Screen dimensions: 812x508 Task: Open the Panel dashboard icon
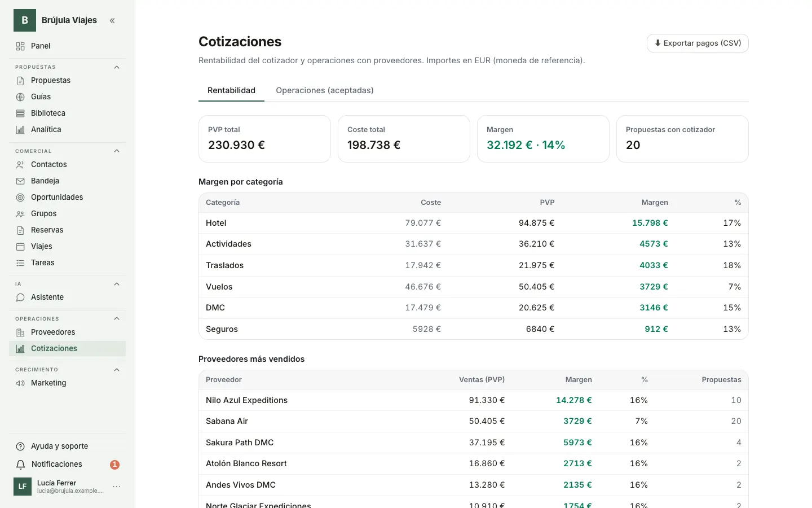coord(20,46)
